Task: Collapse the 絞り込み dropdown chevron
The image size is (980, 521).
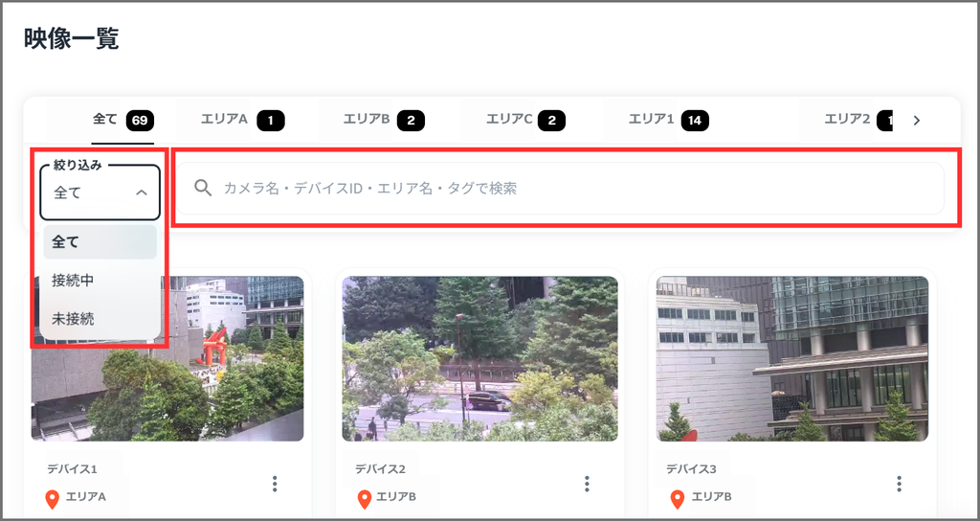Action: tap(142, 193)
